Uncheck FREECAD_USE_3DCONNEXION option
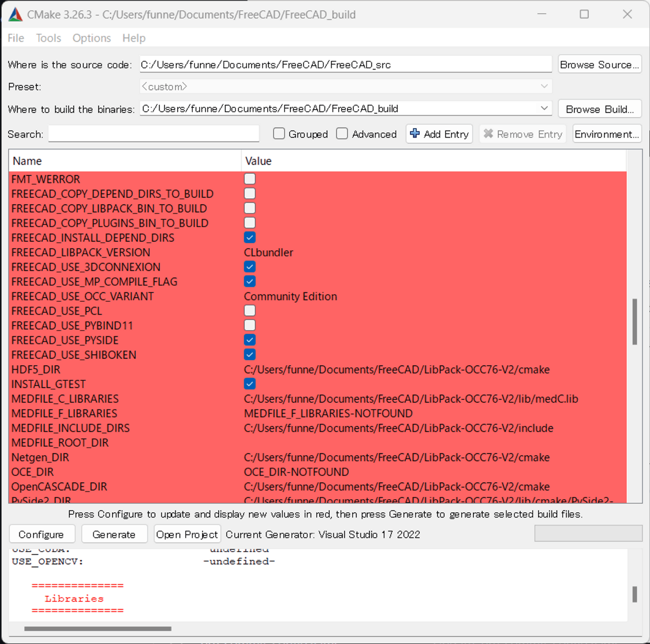The width and height of the screenshot is (650, 644). point(250,267)
